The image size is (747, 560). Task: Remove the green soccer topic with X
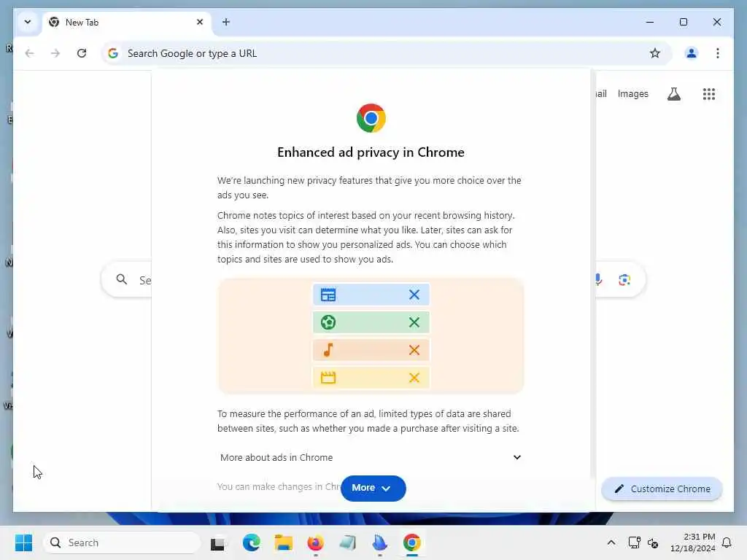[x=414, y=322]
